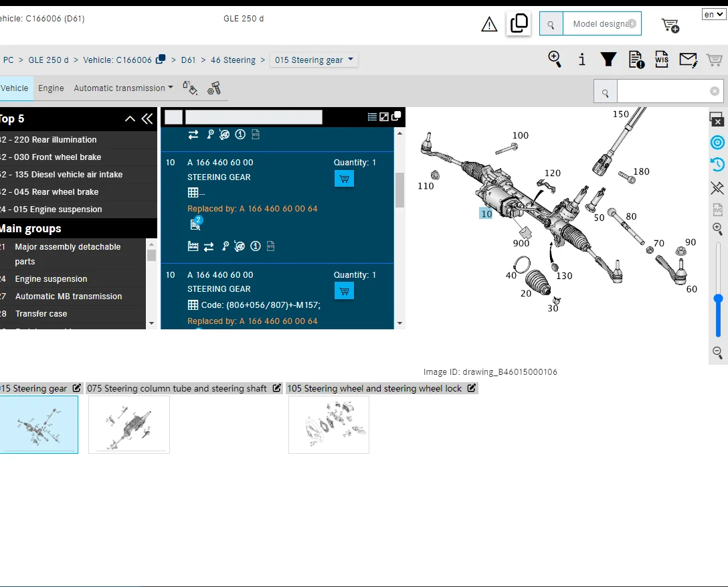
Task: Collapse the Top 5 section with chevron
Action: 130,119
